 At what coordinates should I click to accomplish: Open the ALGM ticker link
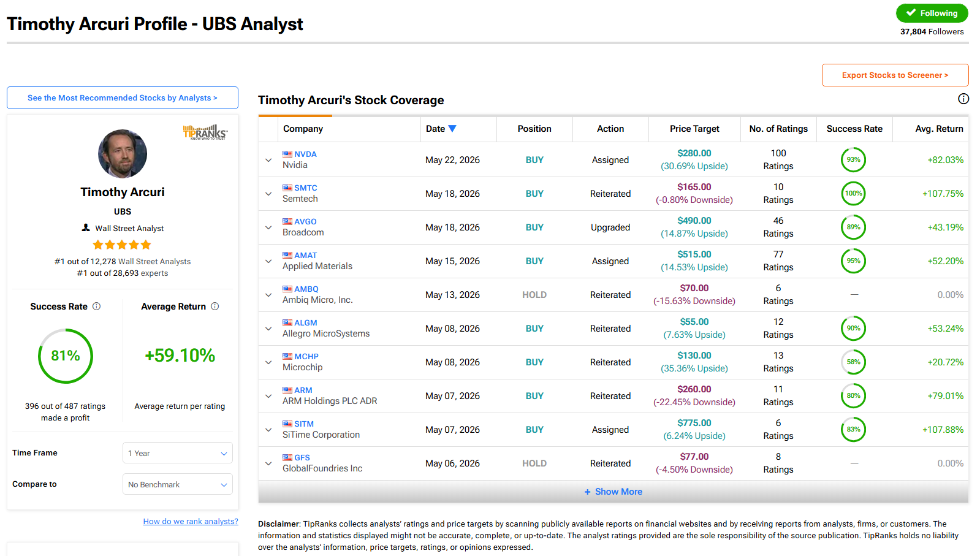(x=306, y=323)
